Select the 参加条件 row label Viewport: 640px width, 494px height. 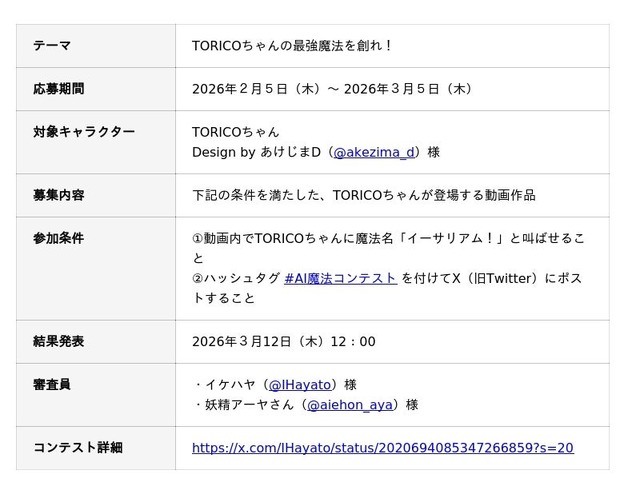coord(58,238)
